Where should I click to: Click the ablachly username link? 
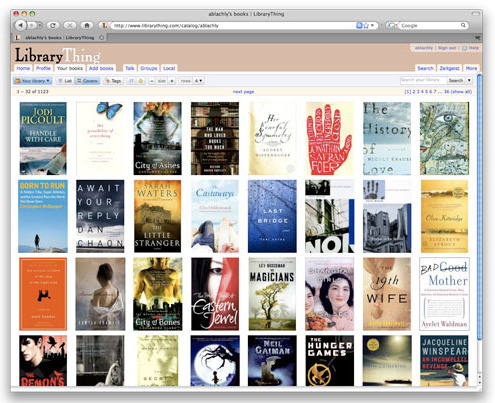point(424,48)
